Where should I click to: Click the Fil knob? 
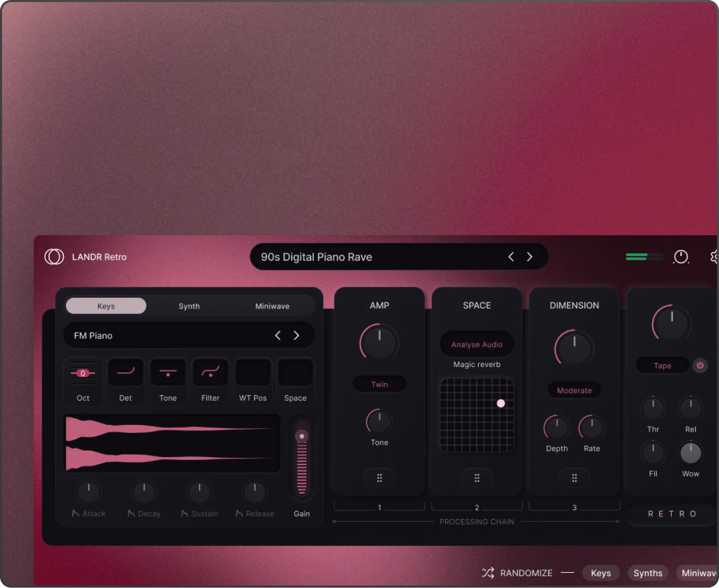(x=653, y=452)
